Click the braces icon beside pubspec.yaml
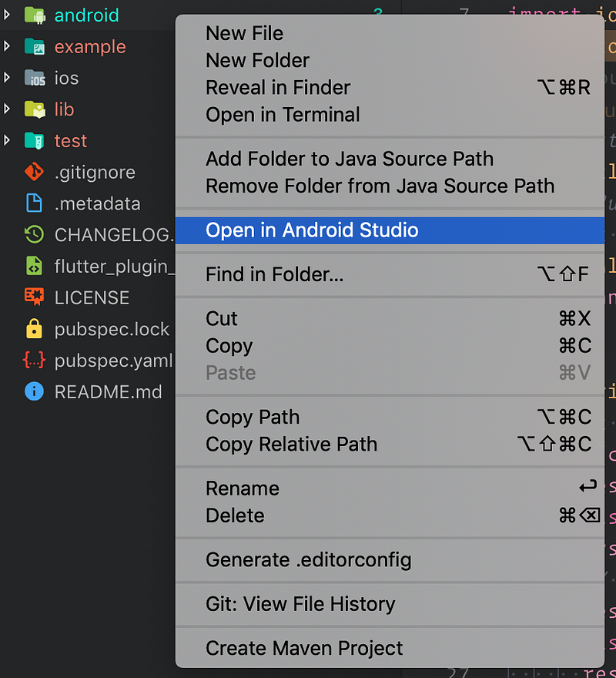The image size is (616, 678). [x=34, y=361]
